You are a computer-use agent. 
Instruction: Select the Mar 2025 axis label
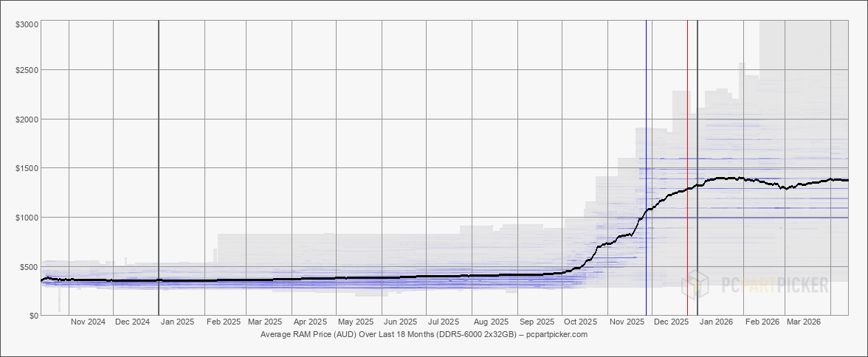click(x=265, y=322)
